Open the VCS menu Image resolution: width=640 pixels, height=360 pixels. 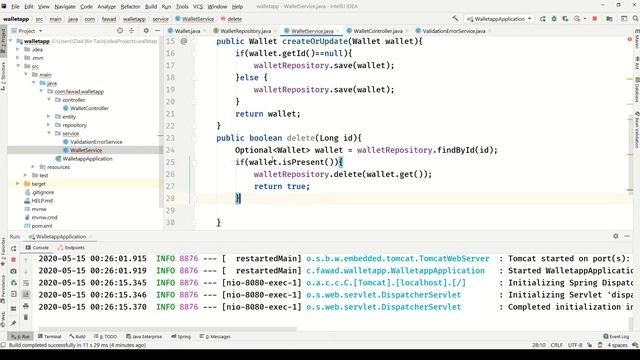198,7
